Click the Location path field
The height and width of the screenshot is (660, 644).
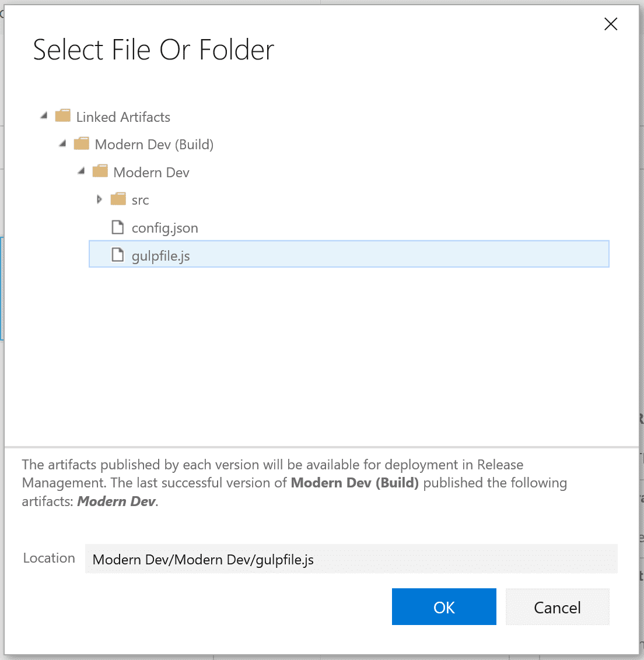point(351,559)
